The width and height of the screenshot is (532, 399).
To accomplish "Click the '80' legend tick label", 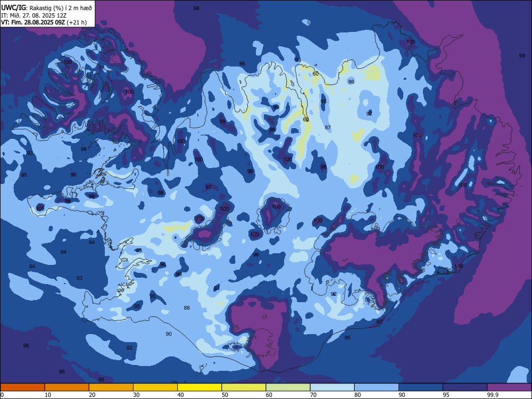I will [x=358, y=395].
